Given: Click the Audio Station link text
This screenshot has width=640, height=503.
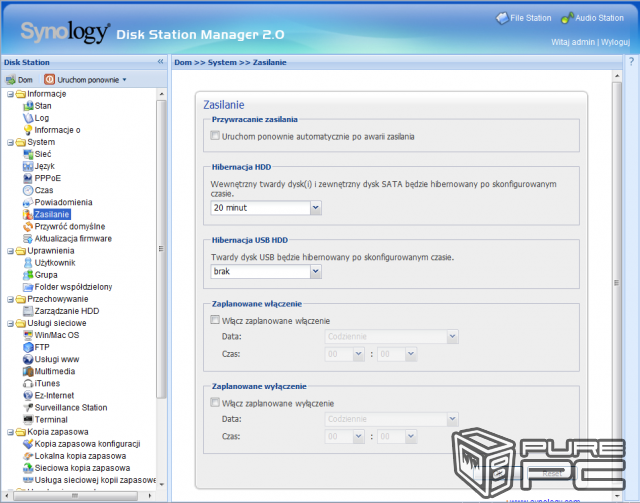Looking at the screenshot, I should 599,18.
